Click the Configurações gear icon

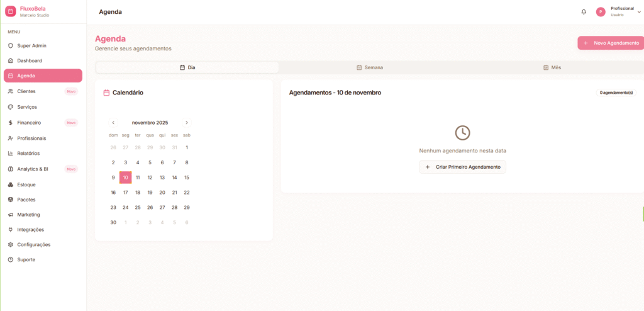11,245
